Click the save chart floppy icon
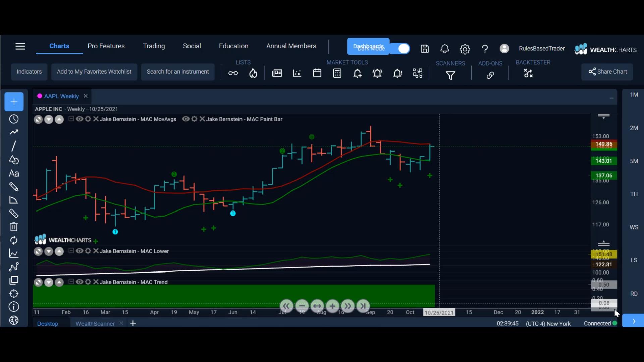Image resolution: width=644 pixels, height=362 pixels. pyautogui.click(x=425, y=49)
